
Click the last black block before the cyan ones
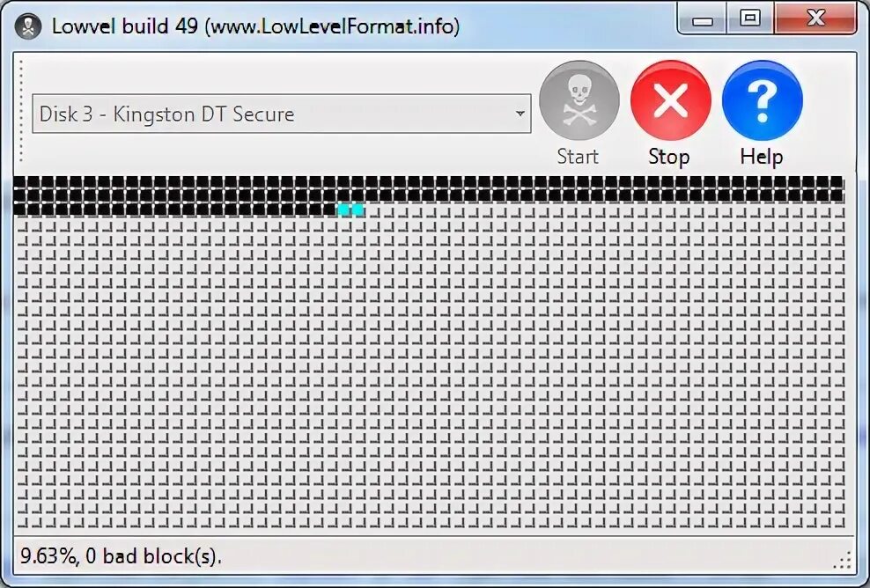pos(329,209)
